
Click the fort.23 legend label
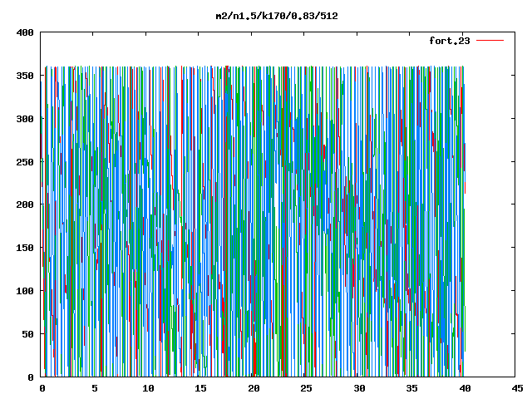point(450,41)
